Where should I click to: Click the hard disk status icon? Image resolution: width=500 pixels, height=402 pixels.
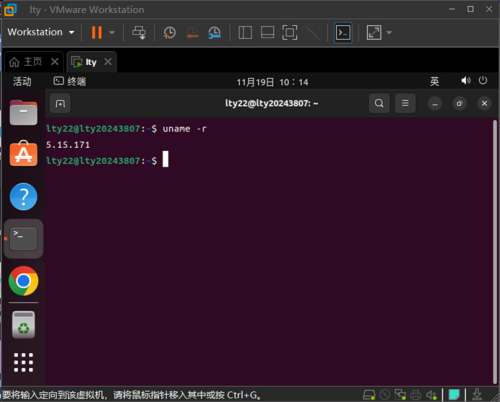point(369,395)
